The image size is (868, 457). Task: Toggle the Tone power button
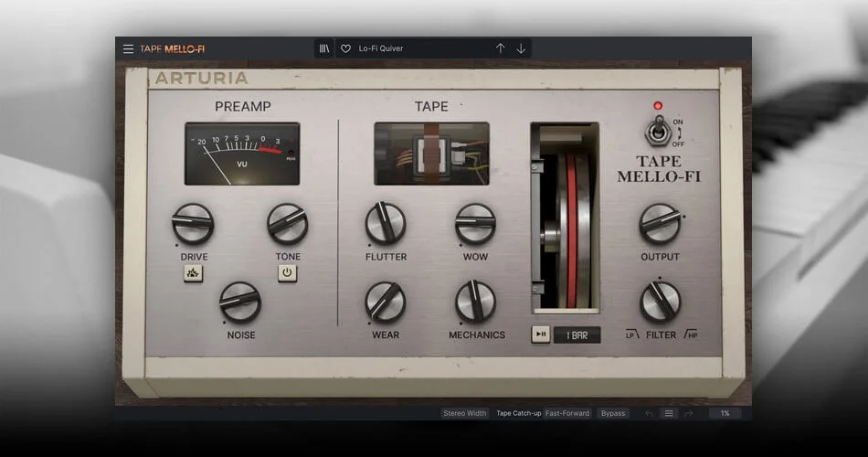click(287, 273)
